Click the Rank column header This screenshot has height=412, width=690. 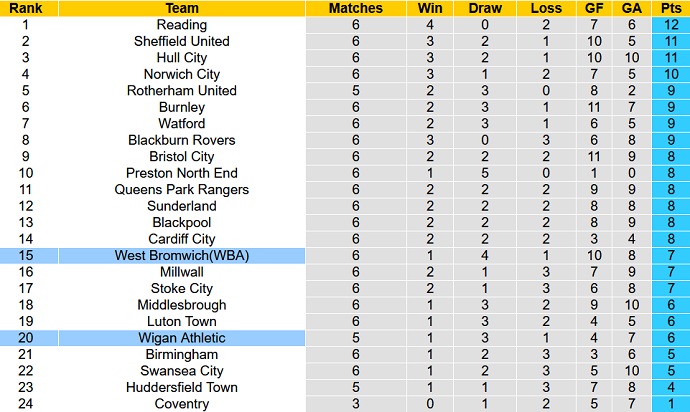coord(25,8)
